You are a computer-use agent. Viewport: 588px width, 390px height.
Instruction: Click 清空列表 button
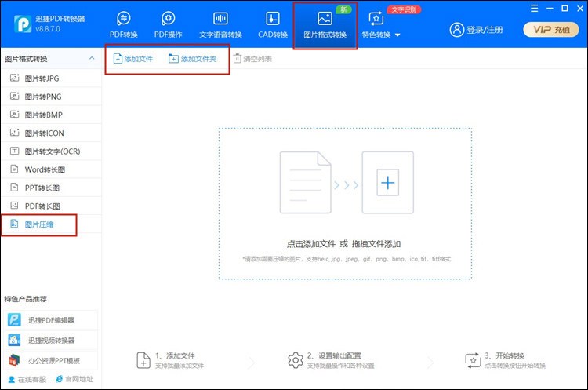(x=252, y=59)
